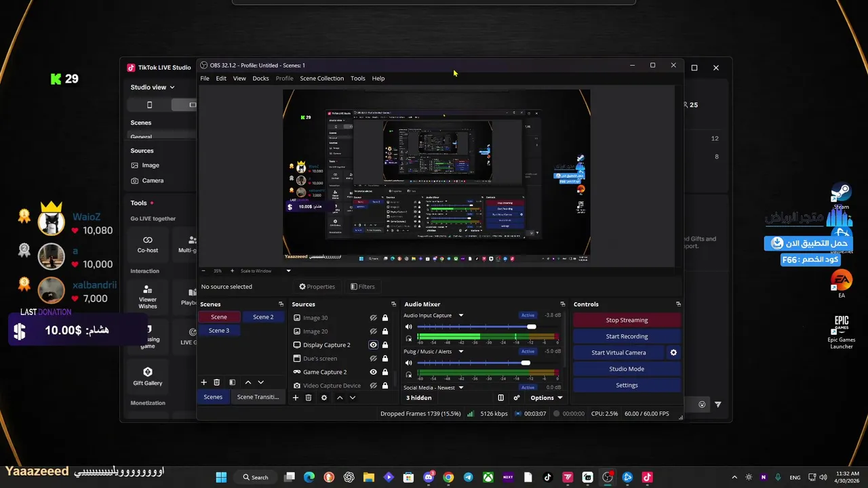Image resolution: width=868 pixels, height=488 pixels.
Task: Open Viewer Wishes in TikTok LIVE Studio
Action: (148, 297)
